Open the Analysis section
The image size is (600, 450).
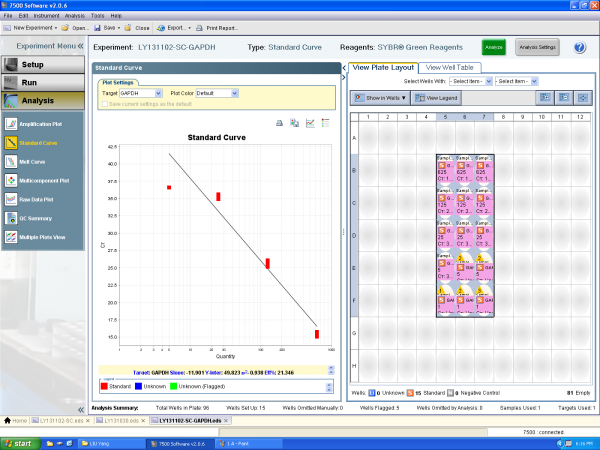pos(43,101)
